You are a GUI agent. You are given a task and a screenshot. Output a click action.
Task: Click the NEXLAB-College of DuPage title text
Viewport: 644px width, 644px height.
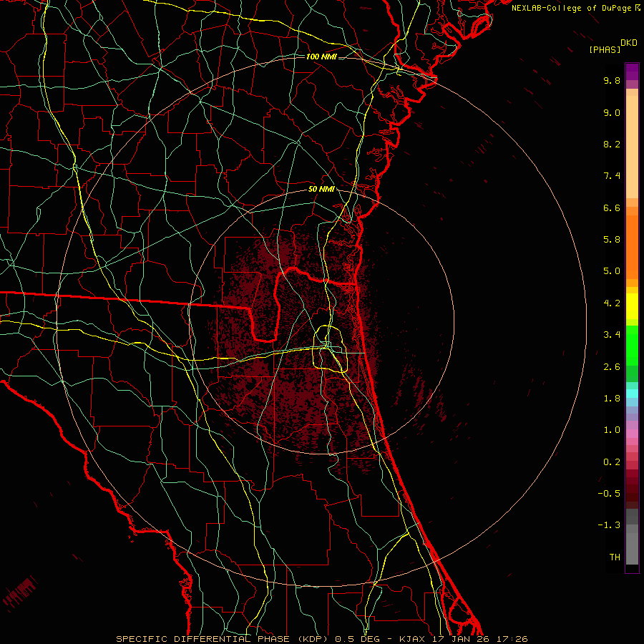571,8
